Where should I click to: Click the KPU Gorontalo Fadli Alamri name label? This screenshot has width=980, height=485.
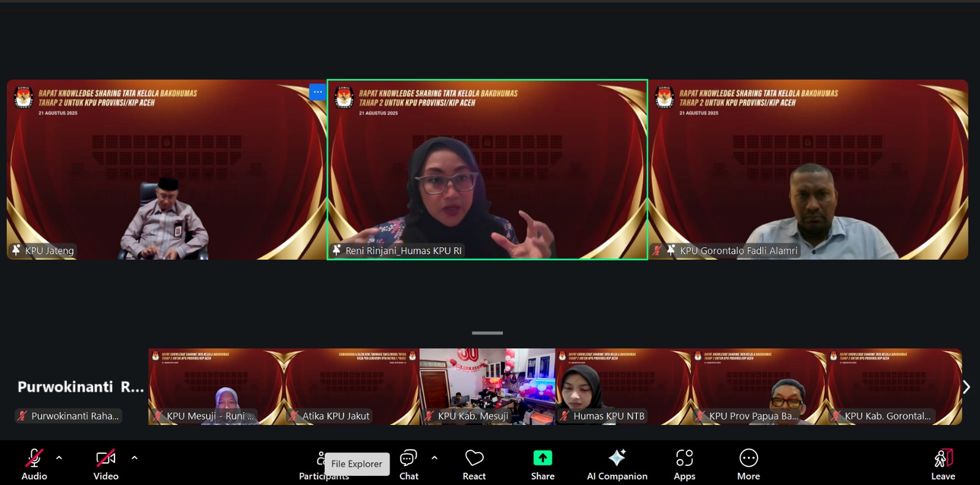pyautogui.click(x=738, y=250)
